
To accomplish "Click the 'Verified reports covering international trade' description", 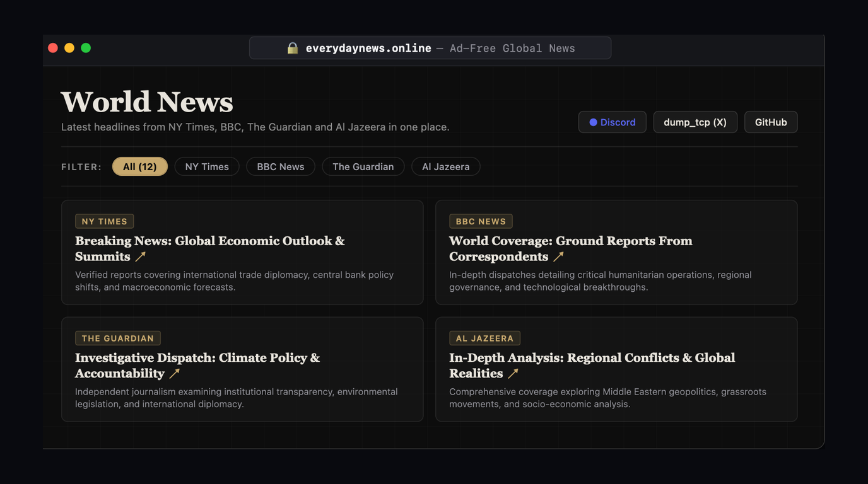I will click(x=235, y=281).
